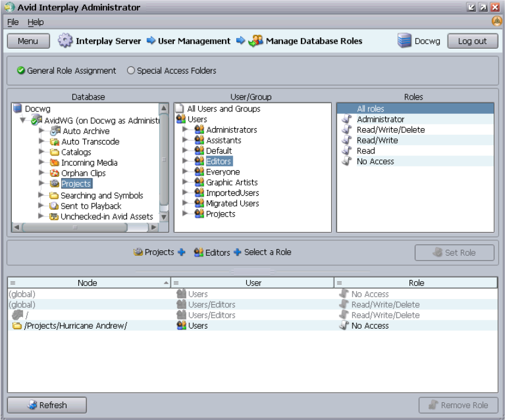Viewport: 505px width, 420px height.
Task: Click the orange icon at menu bar right
Action: tap(497, 21)
